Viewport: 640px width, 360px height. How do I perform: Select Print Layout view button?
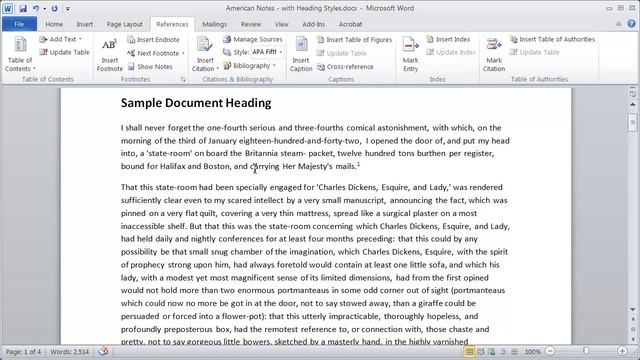[x=469, y=351]
